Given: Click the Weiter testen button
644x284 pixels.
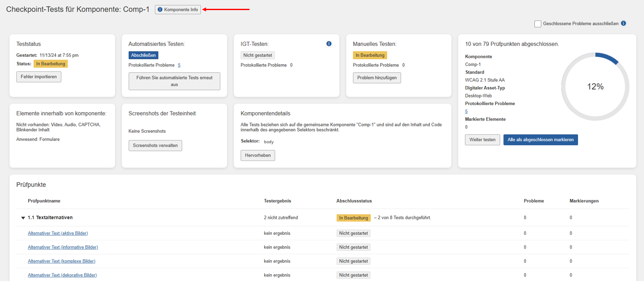Looking at the screenshot, I should click(x=482, y=140).
